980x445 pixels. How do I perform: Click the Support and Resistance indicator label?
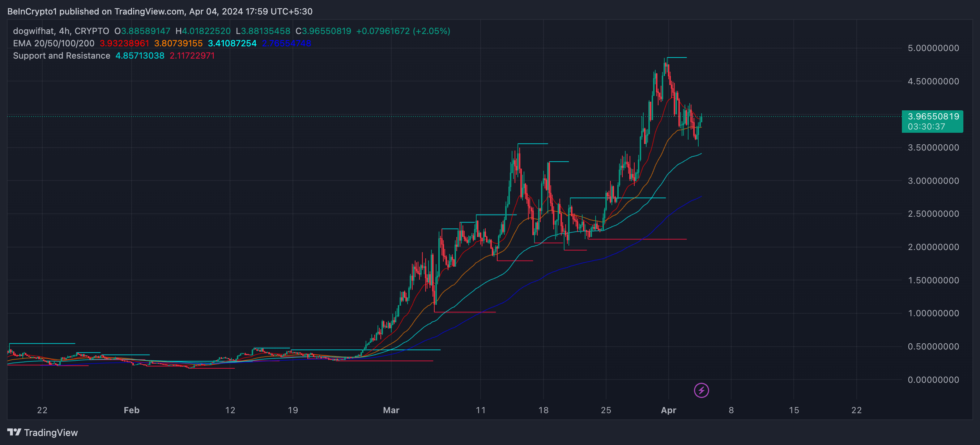(x=61, y=56)
